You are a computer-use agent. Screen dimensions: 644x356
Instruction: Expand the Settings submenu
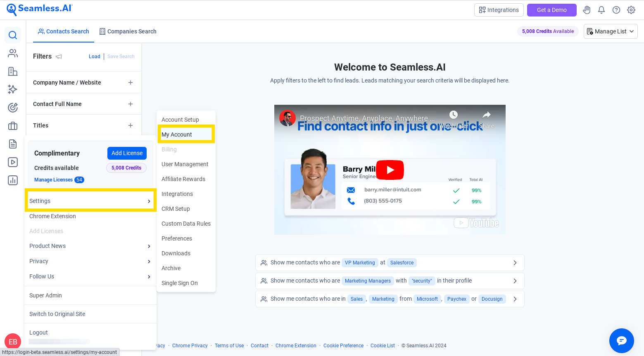pyautogui.click(x=90, y=201)
